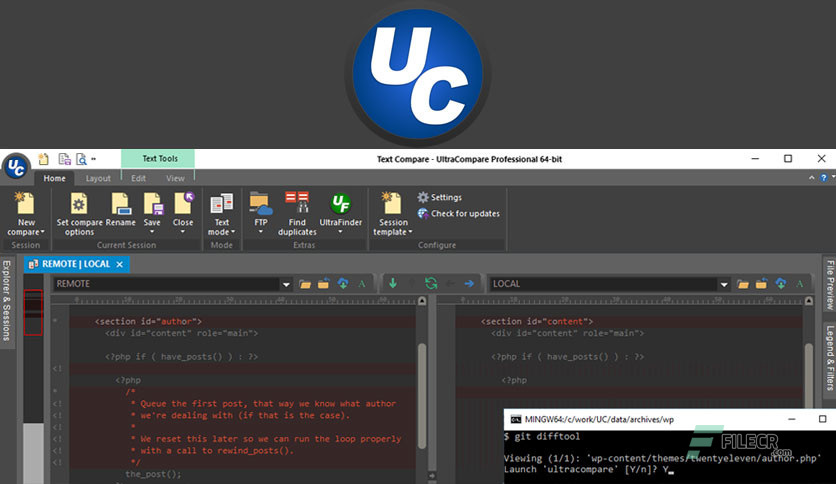Click the Rename session icon
Viewport: 836px width, 484px height.
120,204
